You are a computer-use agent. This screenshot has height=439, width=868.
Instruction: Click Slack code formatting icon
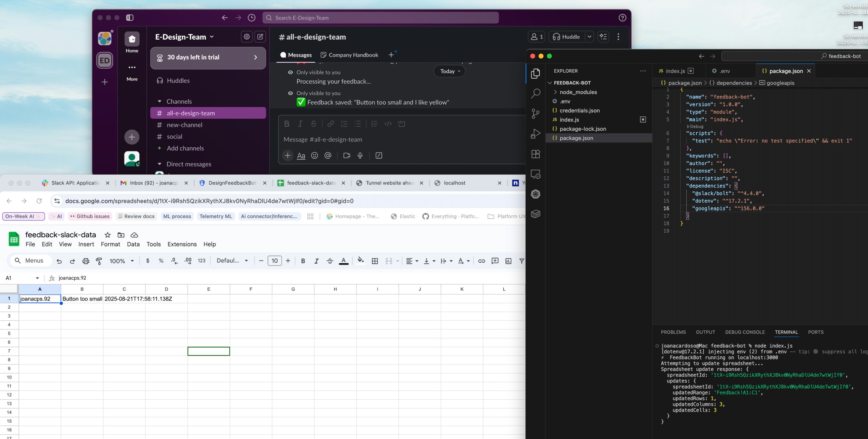coord(388,124)
